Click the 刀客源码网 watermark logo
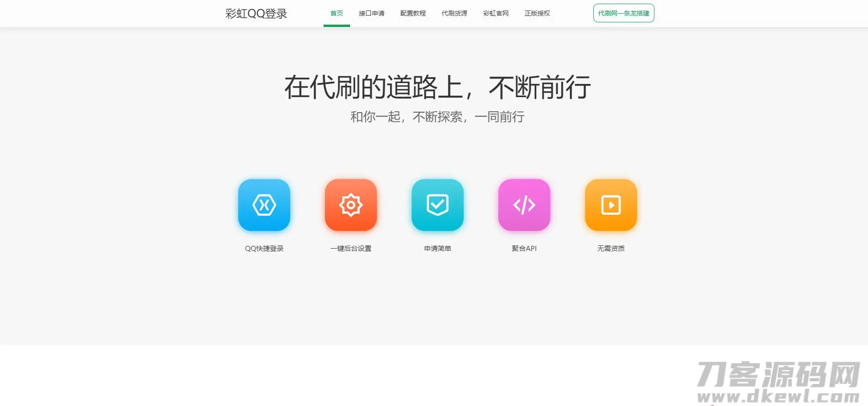868x406 pixels. coord(778,382)
